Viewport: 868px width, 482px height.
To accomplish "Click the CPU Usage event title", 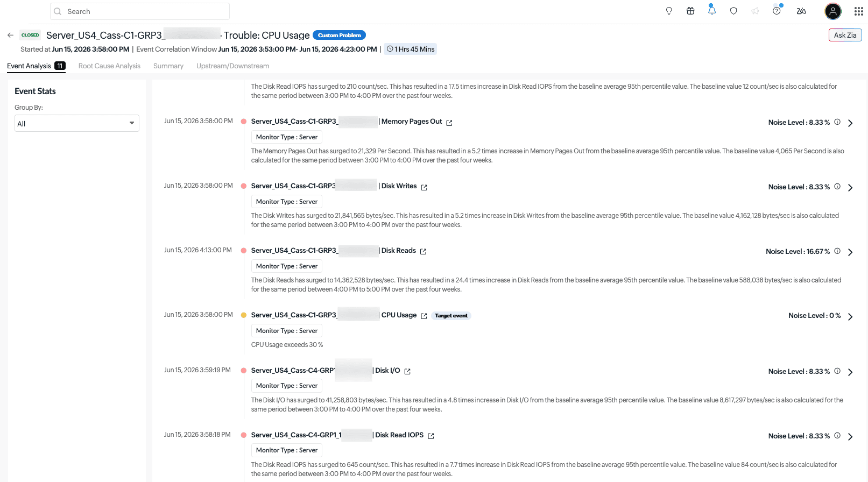I will coord(334,315).
